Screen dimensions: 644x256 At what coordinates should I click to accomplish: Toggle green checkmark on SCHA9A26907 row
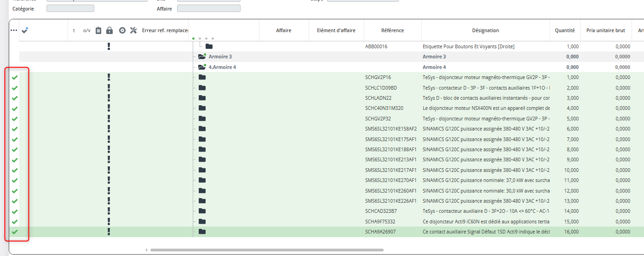15,232
